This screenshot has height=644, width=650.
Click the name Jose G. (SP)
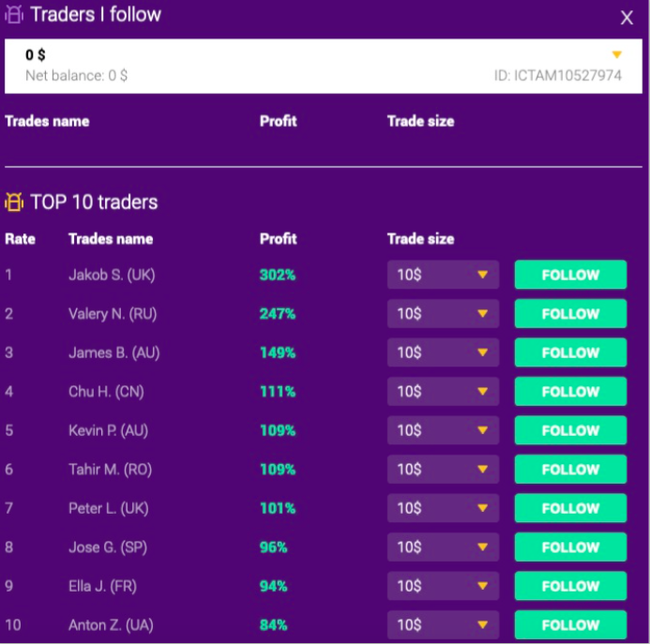(108, 547)
